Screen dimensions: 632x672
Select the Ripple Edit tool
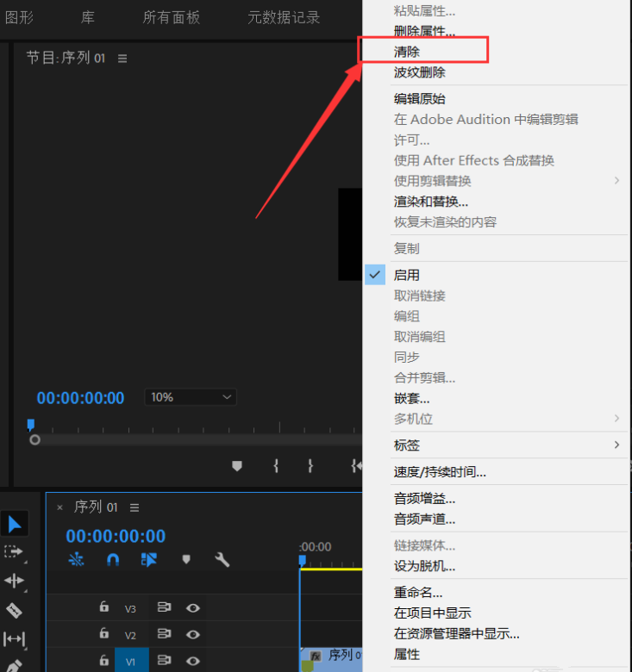tap(15, 581)
